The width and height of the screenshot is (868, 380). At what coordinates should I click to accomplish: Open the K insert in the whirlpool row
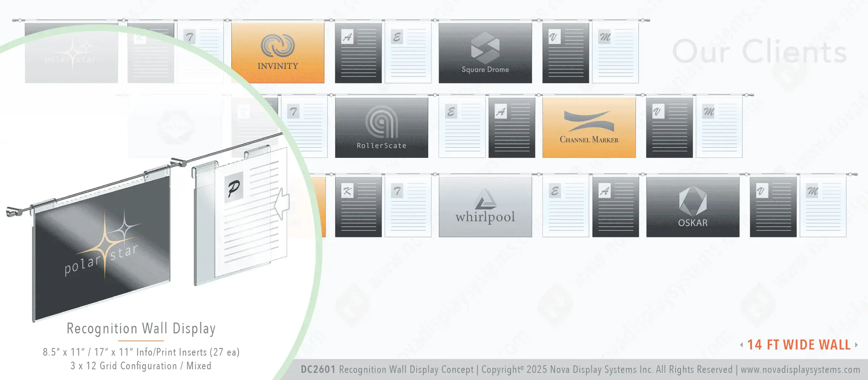click(x=358, y=207)
